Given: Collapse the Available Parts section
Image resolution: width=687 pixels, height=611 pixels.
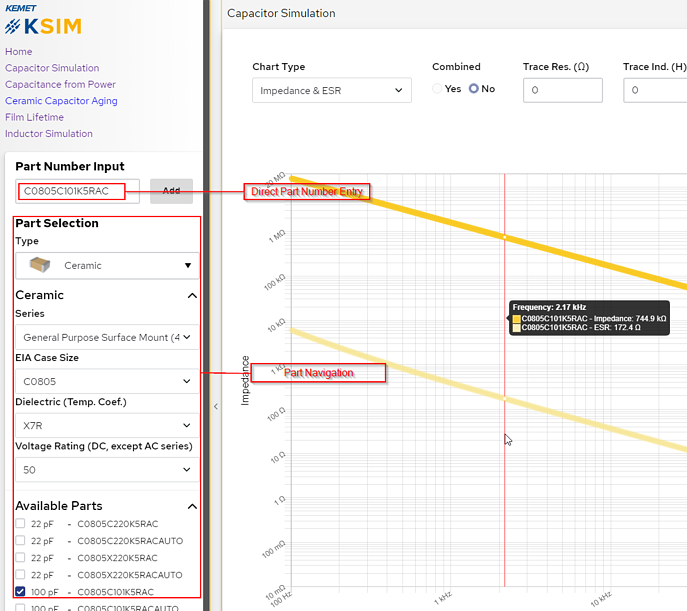Looking at the screenshot, I should (x=192, y=506).
